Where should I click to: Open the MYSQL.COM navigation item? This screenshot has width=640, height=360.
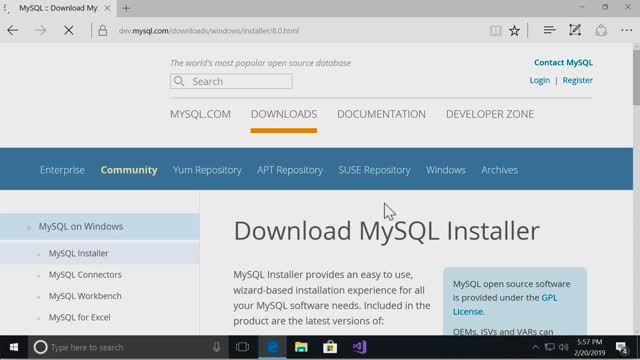[x=200, y=114]
